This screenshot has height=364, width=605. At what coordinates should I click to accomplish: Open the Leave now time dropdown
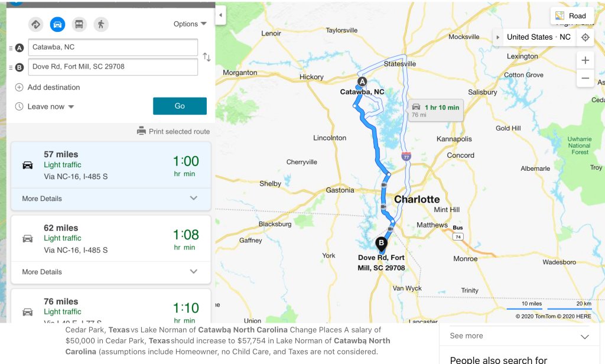[50, 107]
